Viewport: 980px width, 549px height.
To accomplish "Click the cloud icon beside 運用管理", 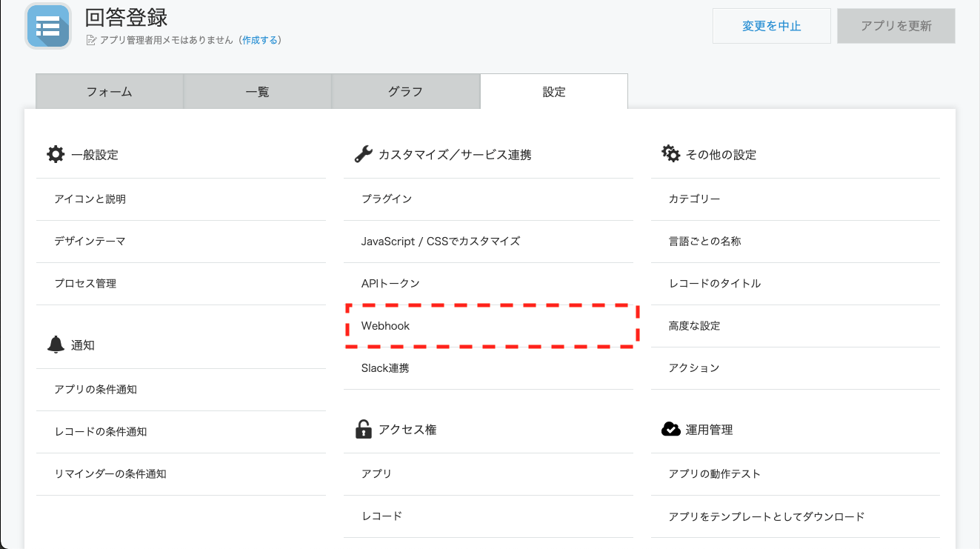I will pos(670,429).
